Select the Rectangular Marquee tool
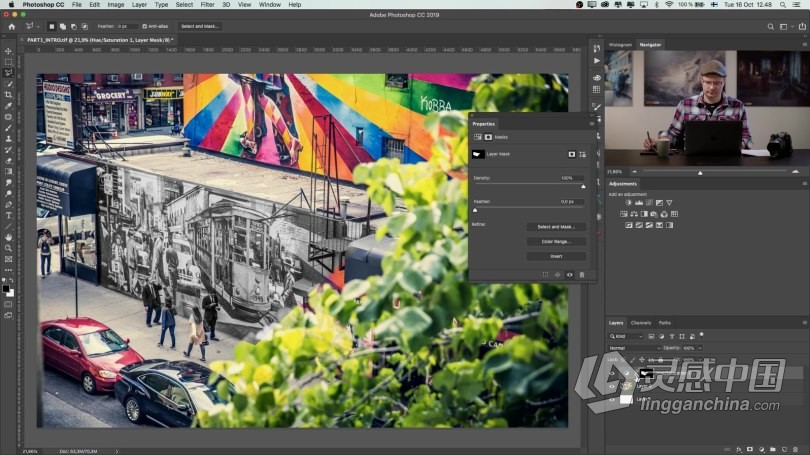The image size is (810, 455). [x=8, y=62]
